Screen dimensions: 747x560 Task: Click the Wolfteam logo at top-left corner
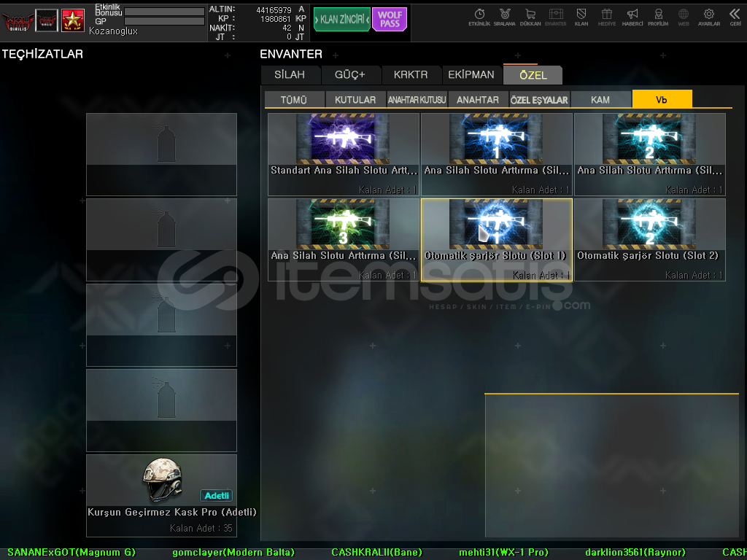click(18, 21)
